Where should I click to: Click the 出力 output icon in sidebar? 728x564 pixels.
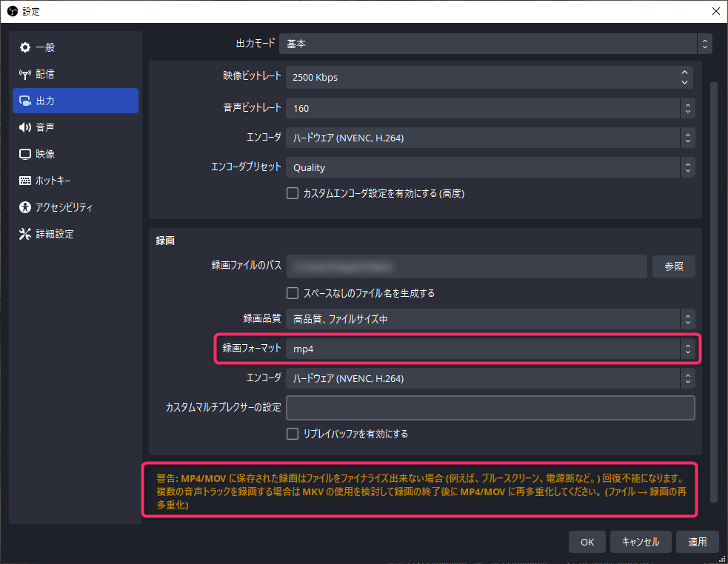(25, 101)
